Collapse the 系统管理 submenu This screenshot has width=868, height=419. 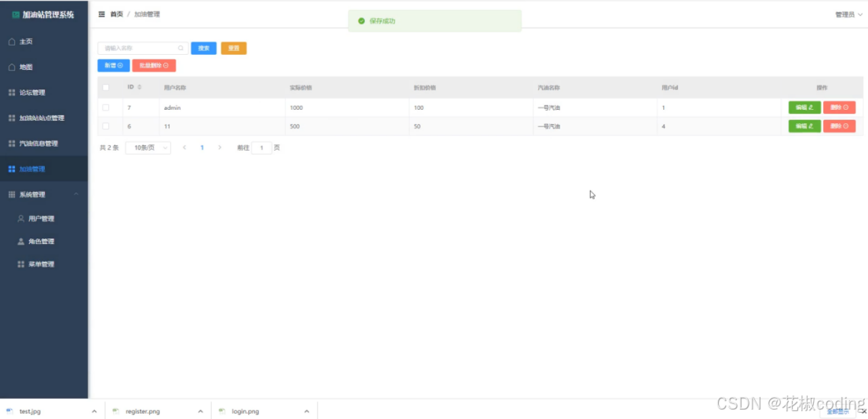pos(76,195)
